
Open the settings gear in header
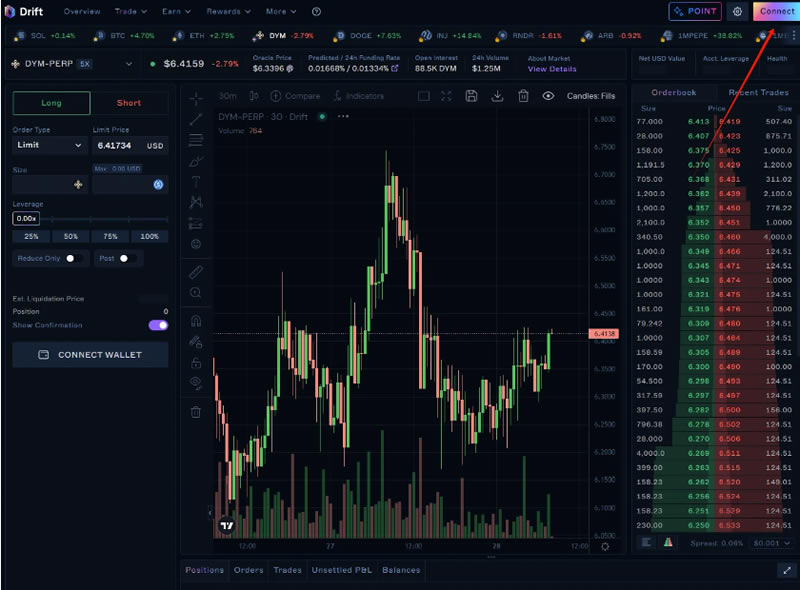click(737, 11)
